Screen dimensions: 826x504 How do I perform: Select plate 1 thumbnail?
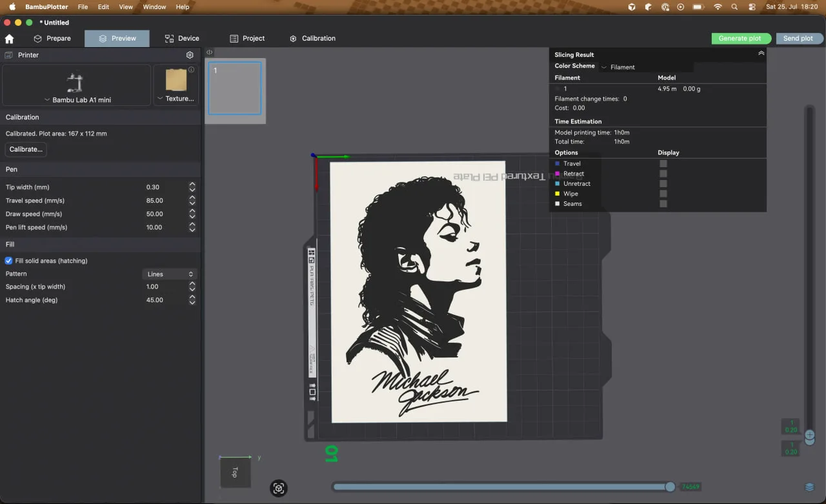point(235,88)
